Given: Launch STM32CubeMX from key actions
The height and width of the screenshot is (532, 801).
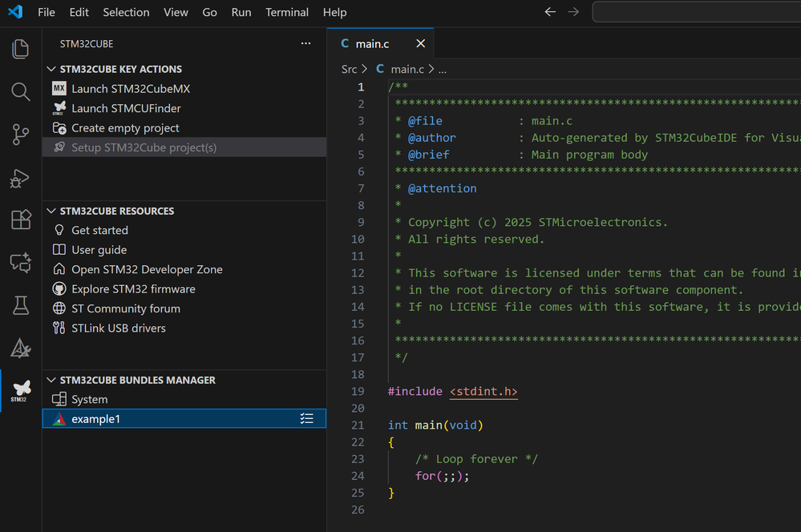Looking at the screenshot, I should (131, 89).
